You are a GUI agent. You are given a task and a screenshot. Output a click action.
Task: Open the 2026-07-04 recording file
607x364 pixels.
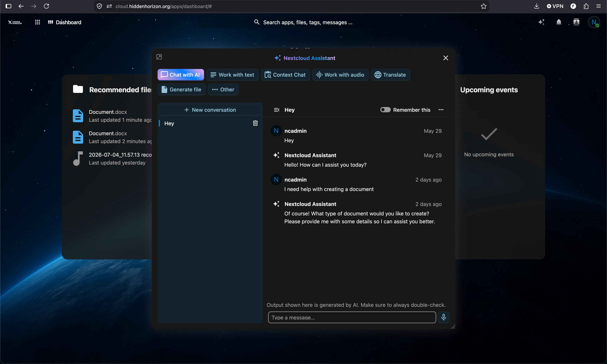[x=112, y=158]
